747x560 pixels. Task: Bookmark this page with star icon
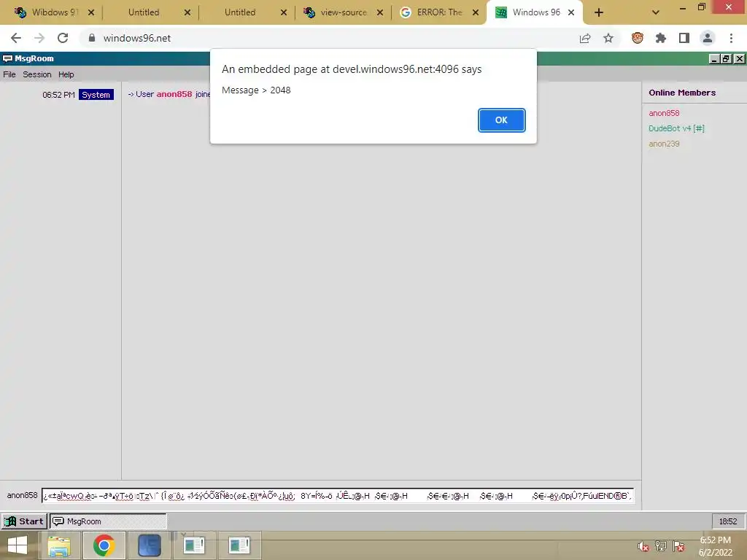tap(608, 38)
